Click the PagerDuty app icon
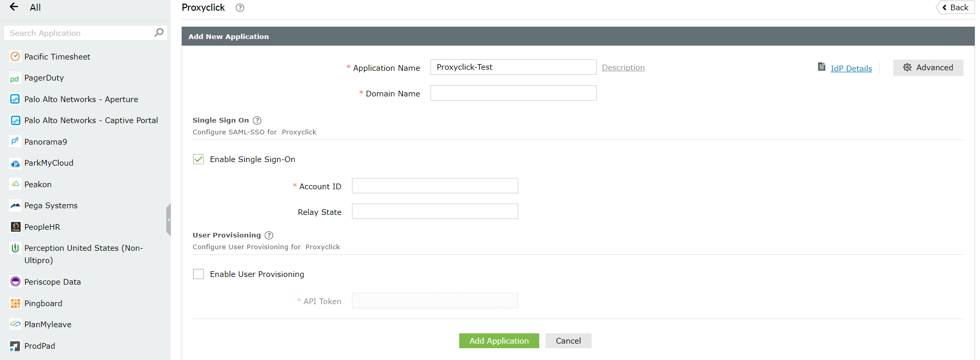Image resolution: width=980 pixels, height=360 pixels. tap(15, 78)
